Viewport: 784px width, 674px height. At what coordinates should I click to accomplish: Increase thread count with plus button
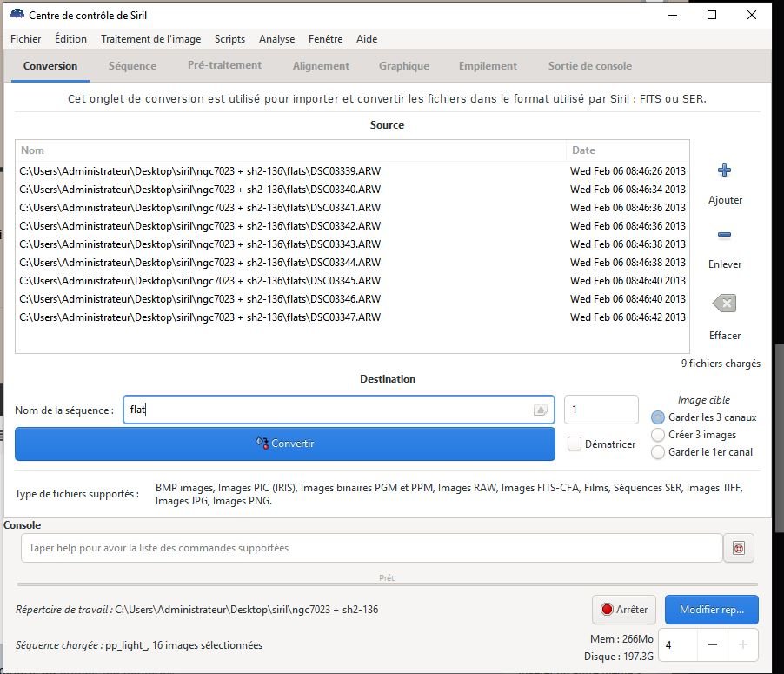[743, 645]
